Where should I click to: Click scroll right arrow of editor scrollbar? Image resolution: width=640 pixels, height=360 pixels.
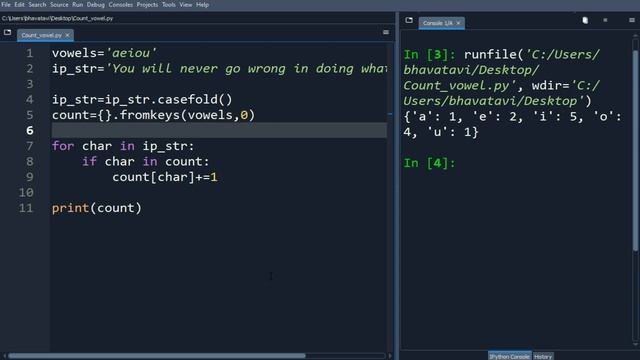pyautogui.click(x=390, y=356)
